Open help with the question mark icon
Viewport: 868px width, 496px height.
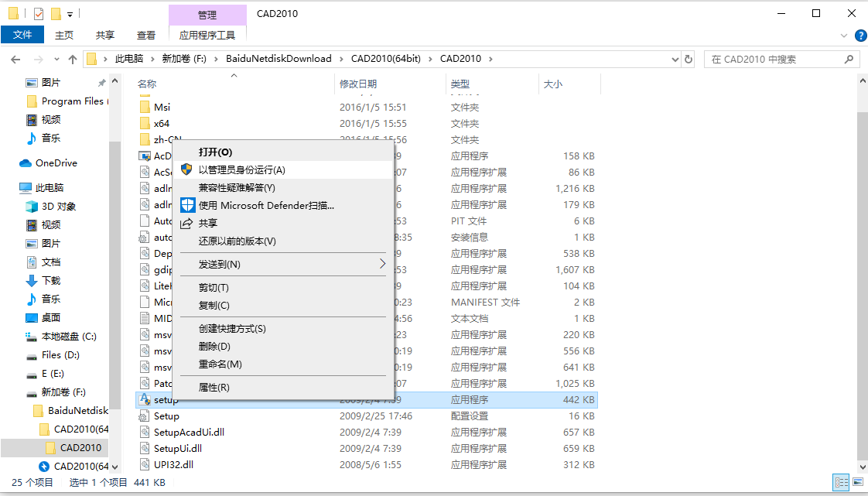click(861, 36)
